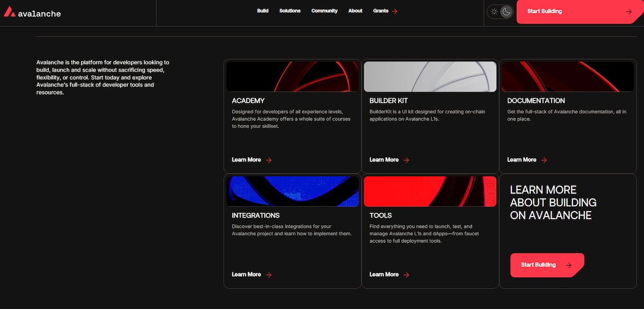Click the Avalanche logo in the header
This screenshot has width=644, height=309.
tap(32, 12)
